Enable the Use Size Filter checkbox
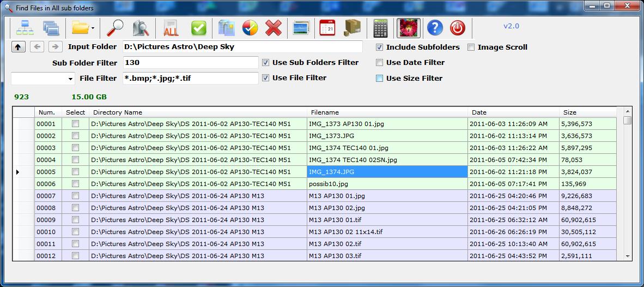The height and width of the screenshot is (287, 644). [x=380, y=79]
